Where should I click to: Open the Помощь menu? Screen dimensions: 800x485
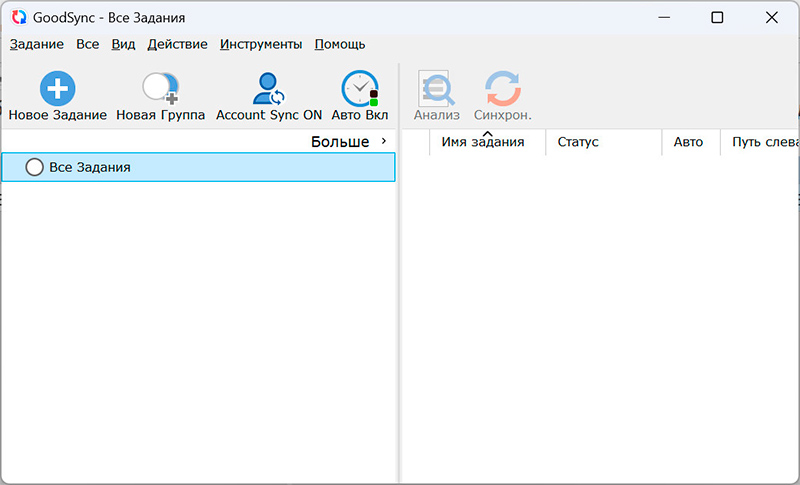[x=340, y=44]
